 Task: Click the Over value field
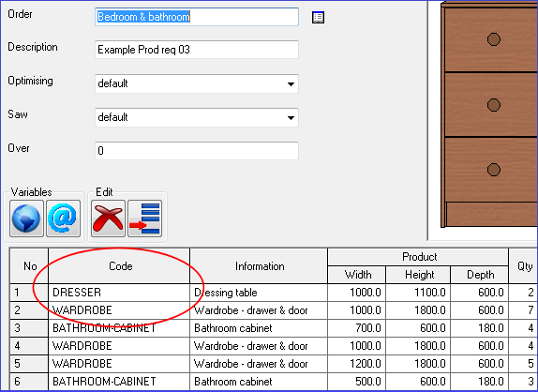(197, 151)
